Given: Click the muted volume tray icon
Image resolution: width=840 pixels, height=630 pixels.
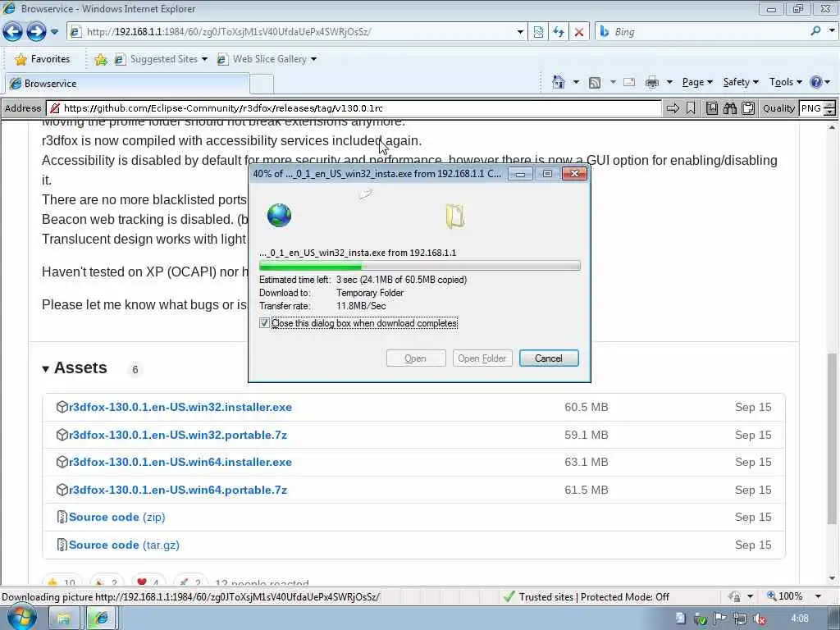Looking at the screenshot, I should click(x=759, y=619).
